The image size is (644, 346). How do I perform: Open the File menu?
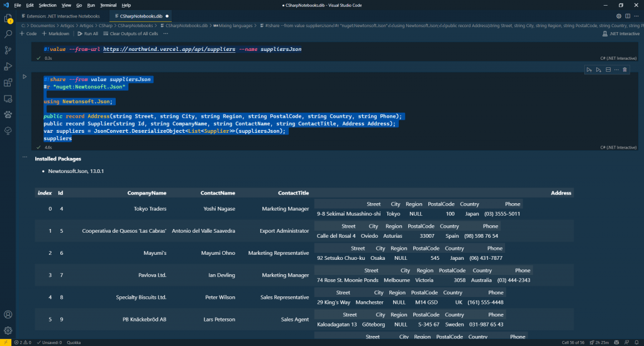[17, 5]
